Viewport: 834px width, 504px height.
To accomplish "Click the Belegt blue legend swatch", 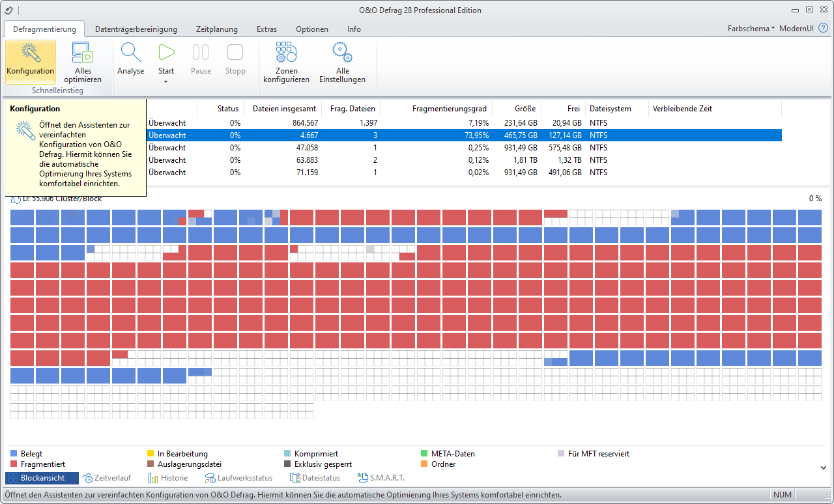I will pos(14,453).
